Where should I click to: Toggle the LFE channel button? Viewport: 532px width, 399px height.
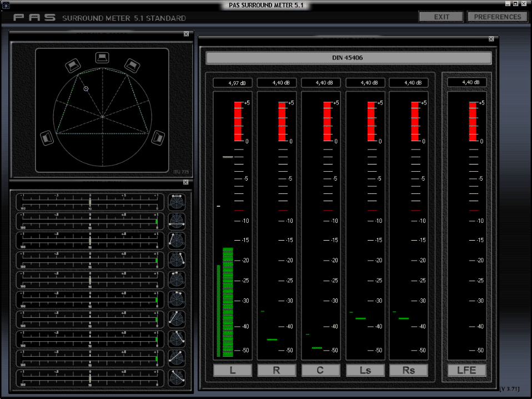[x=466, y=370]
